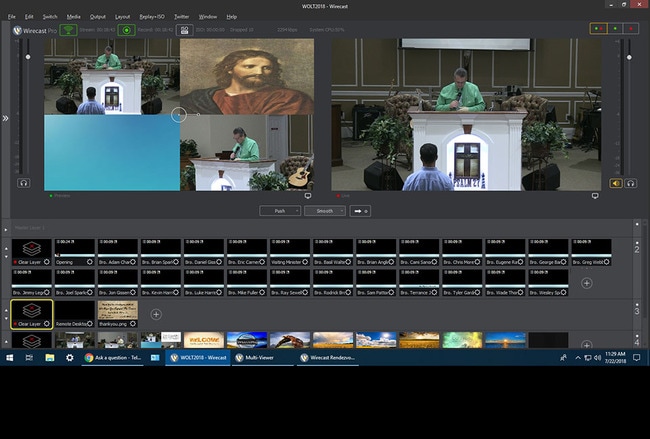Viewport: 650px width, 439px height.
Task: Open the Smooth transition dropdown
Action: 323,211
